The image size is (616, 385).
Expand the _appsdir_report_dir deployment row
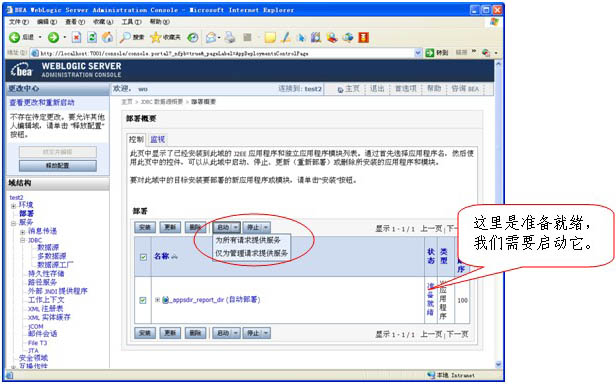(157, 300)
